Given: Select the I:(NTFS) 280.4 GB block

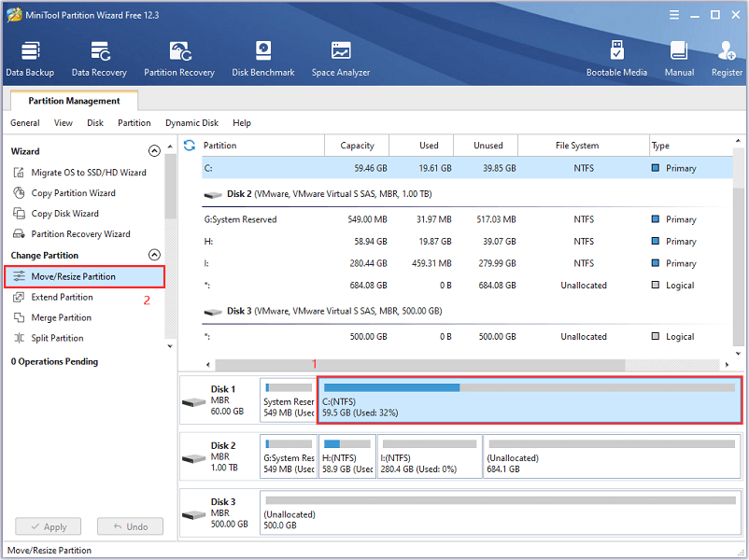Looking at the screenshot, I should (x=430, y=456).
